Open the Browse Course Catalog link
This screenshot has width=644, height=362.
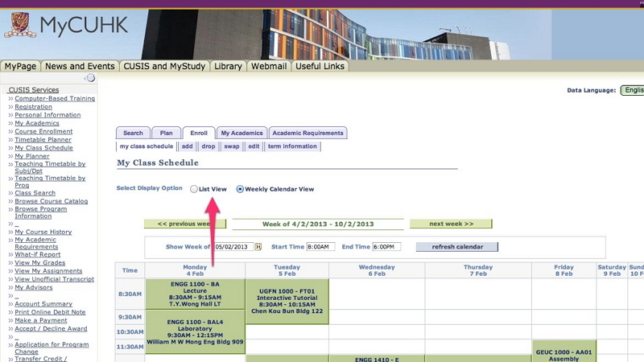click(52, 201)
